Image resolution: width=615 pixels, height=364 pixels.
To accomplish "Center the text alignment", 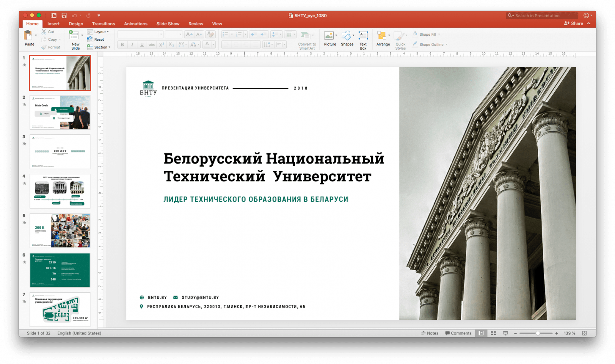I will (236, 45).
